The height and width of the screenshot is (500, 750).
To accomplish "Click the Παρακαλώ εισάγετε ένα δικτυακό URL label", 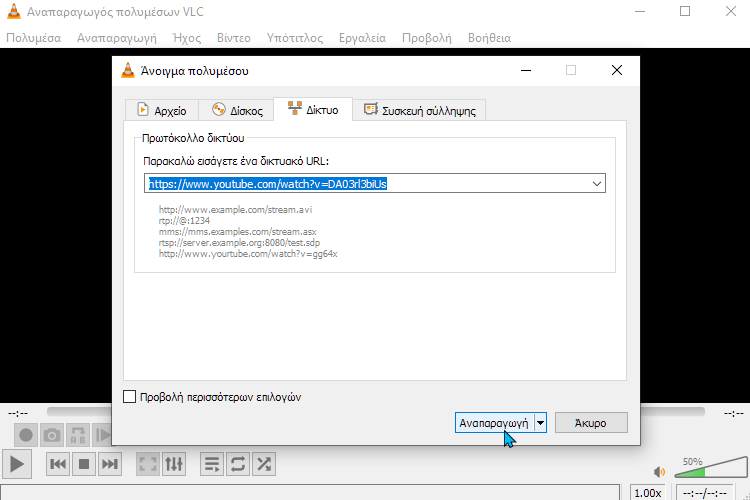I will (236, 161).
